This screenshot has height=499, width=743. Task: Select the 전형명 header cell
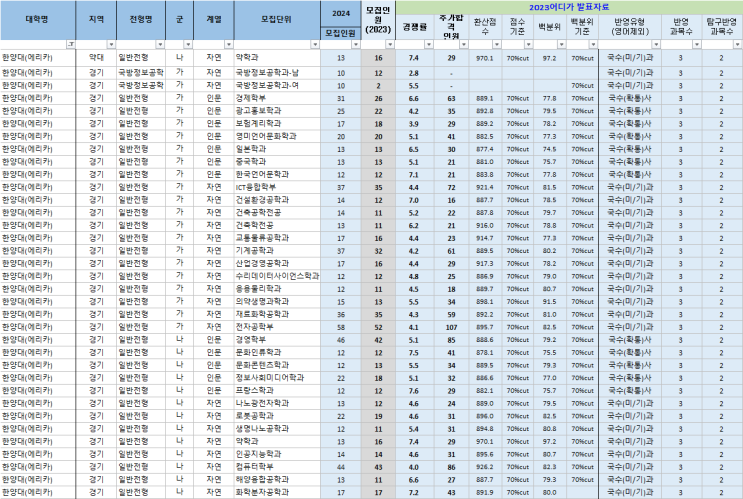click(x=141, y=20)
